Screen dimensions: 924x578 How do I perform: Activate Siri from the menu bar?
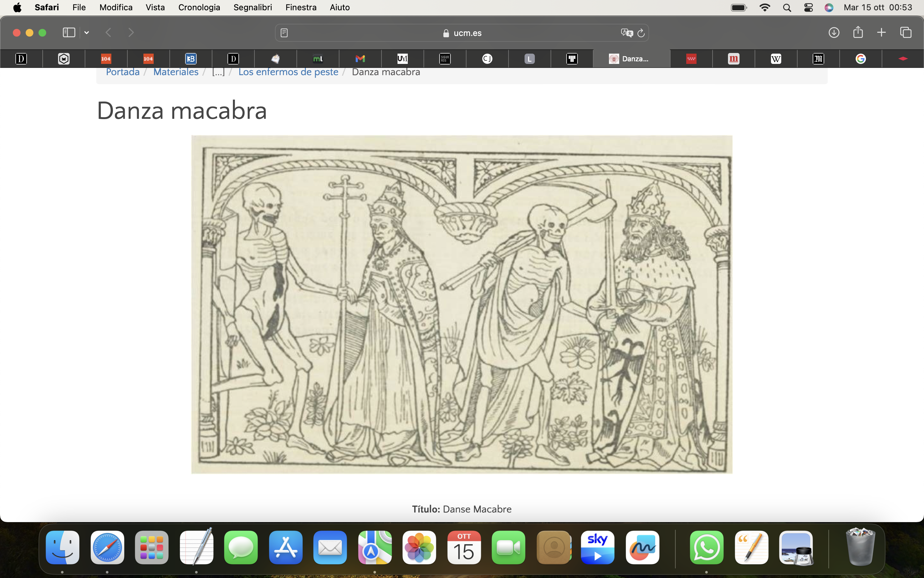828,8
